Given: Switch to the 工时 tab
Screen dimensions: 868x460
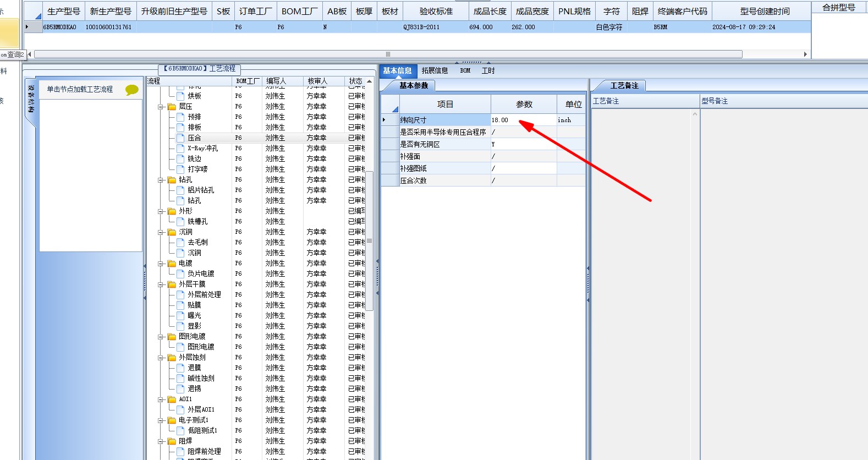Looking at the screenshot, I should [x=488, y=70].
